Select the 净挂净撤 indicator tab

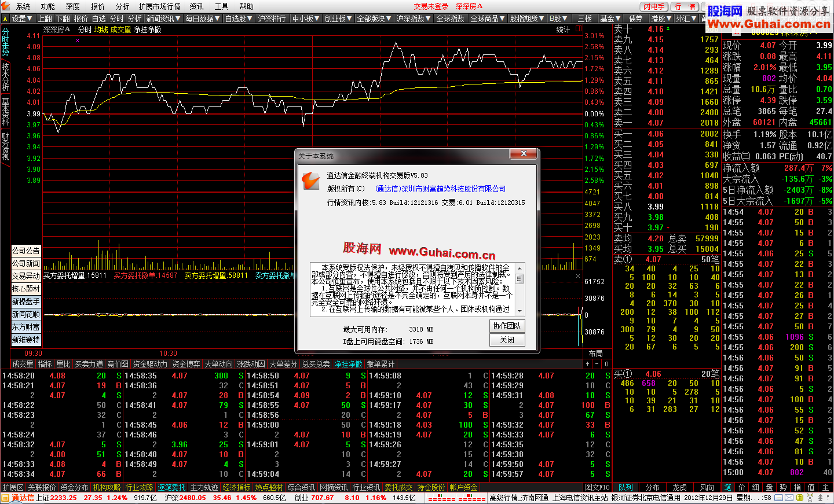[x=349, y=364]
